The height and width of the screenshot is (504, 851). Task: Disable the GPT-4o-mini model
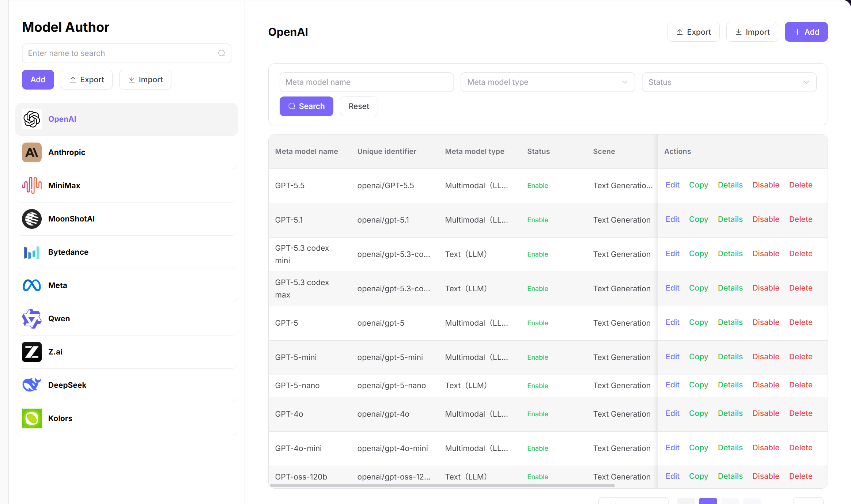pos(766,448)
